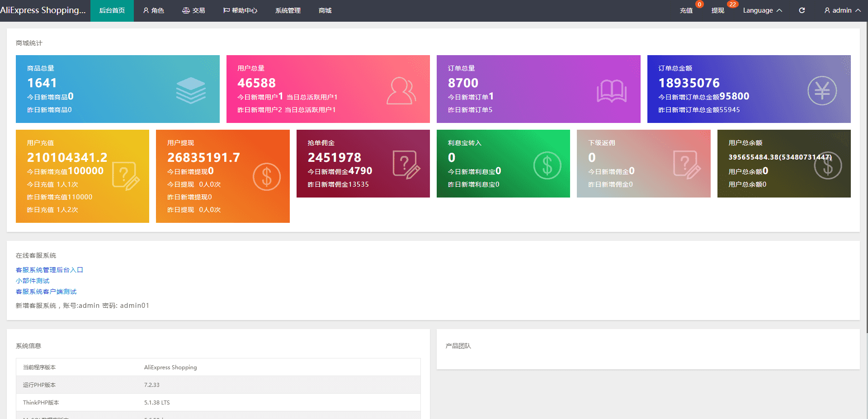
Task: Open the 帮助中心 menu
Action: coord(240,10)
